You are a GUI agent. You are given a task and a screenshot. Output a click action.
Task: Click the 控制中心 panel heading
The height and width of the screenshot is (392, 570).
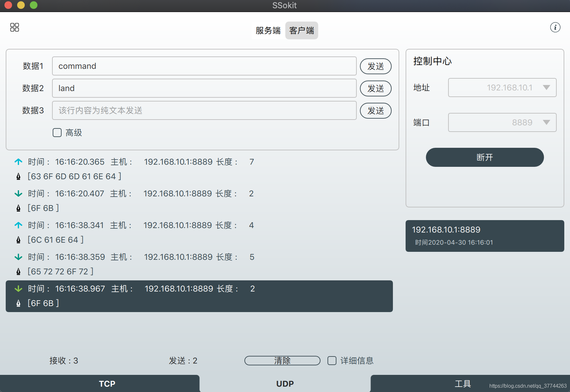pyautogui.click(x=432, y=61)
